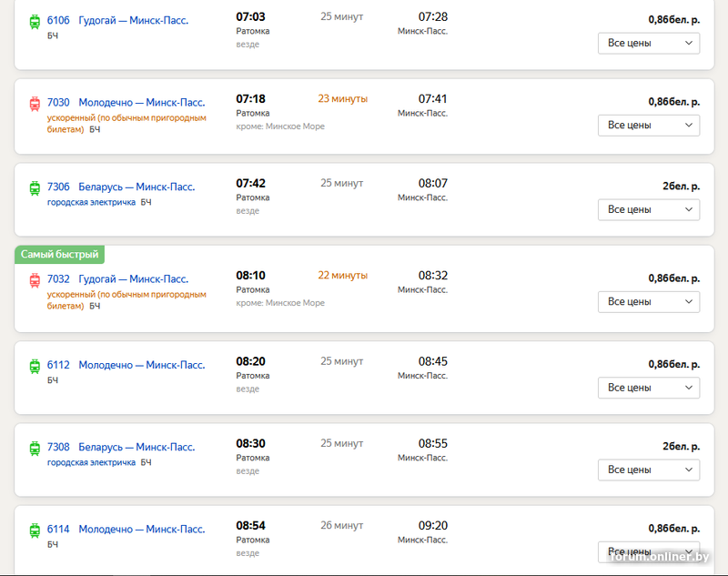Click green train icon for train 7308
The width and height of the screenshot is (728, 576).
35,448
